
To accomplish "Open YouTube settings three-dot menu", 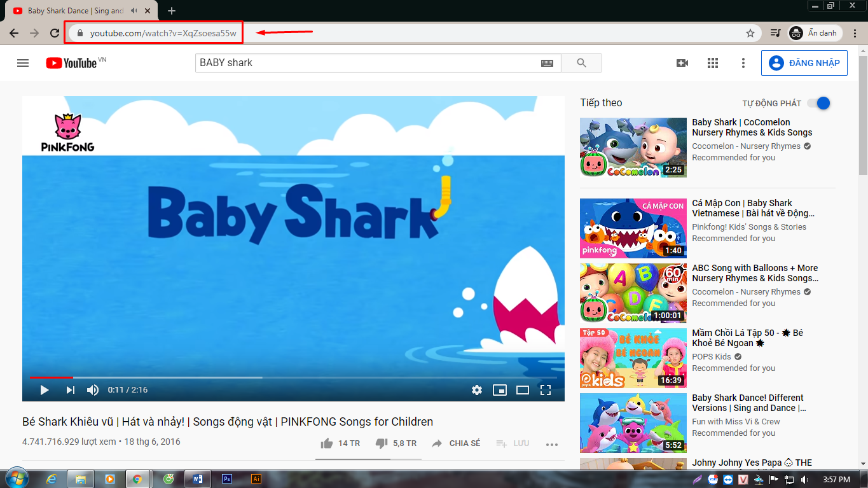I will point(743,63).
